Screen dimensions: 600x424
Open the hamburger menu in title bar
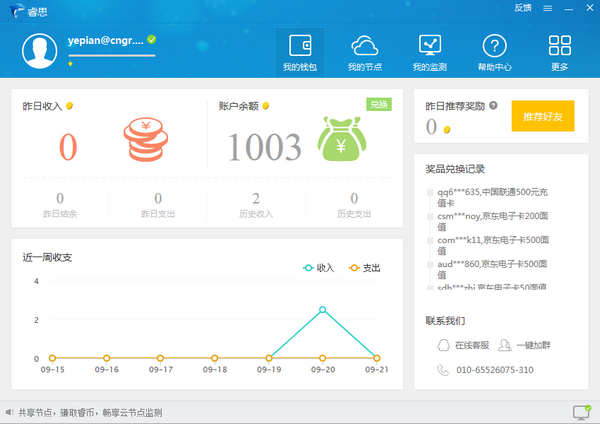(547, 8)
